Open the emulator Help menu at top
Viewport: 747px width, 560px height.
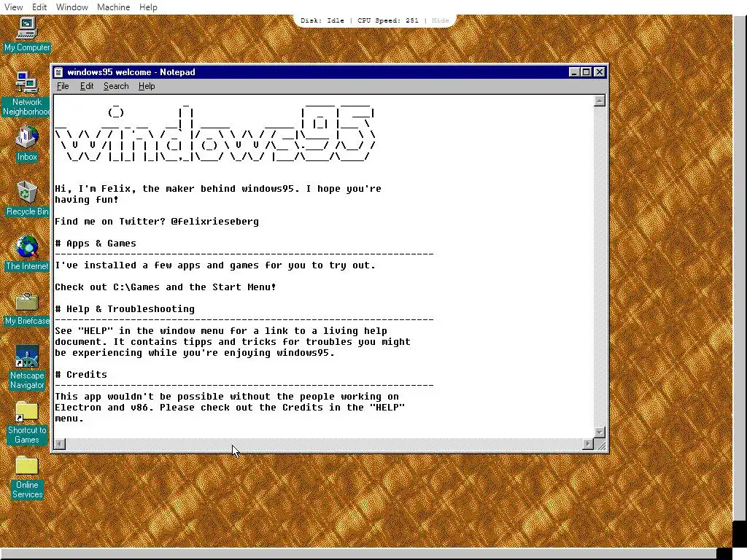click(148, 7)
